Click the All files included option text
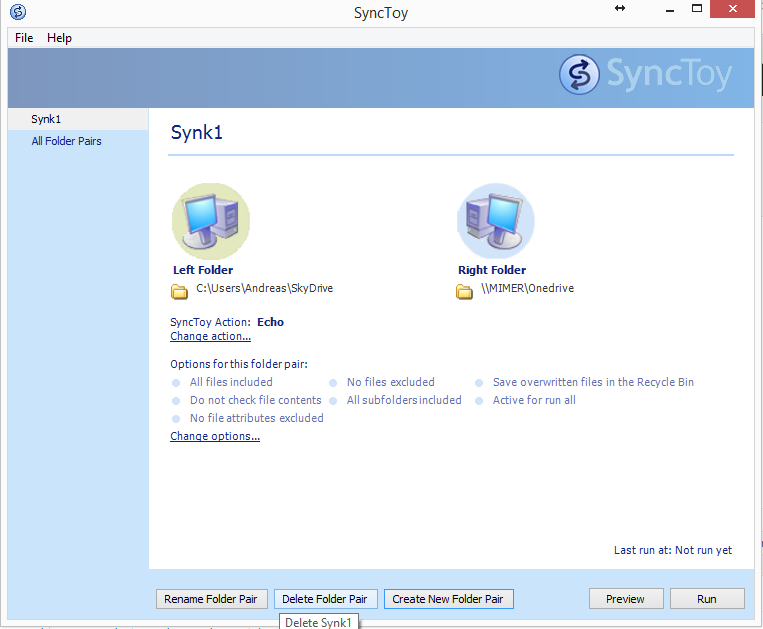The width and height of the screenshot is (763, 629). click(x=231, y=382)
